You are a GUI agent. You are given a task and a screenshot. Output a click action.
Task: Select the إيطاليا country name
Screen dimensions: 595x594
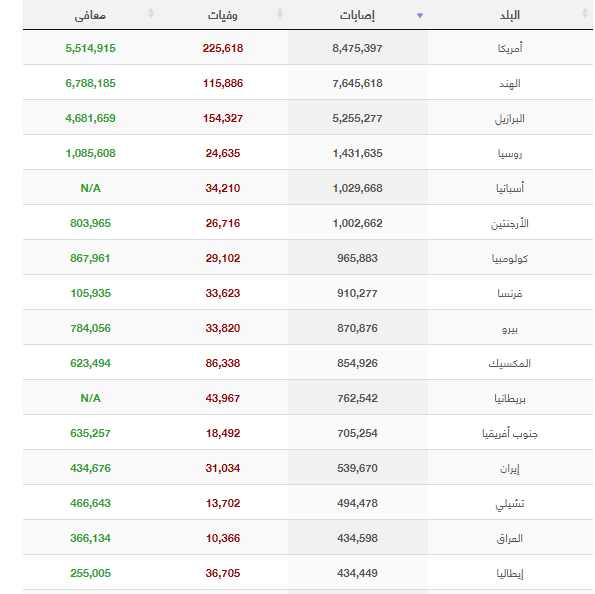point(510,573)
